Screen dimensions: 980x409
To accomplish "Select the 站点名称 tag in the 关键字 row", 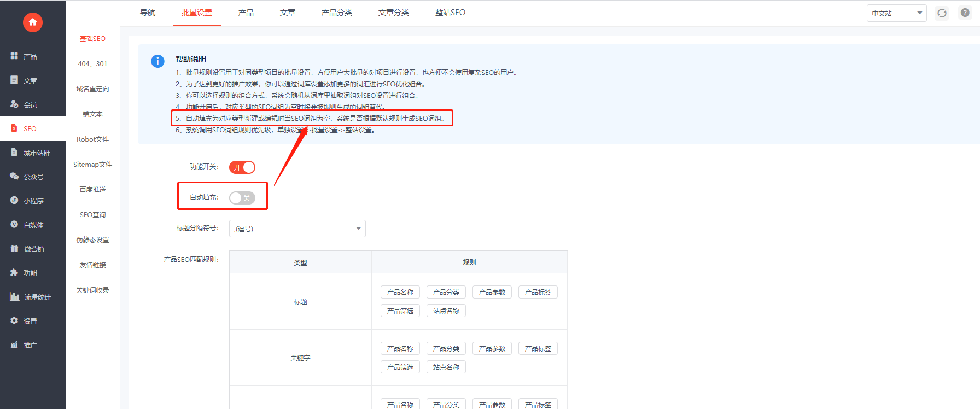I will tap(446, 367).
